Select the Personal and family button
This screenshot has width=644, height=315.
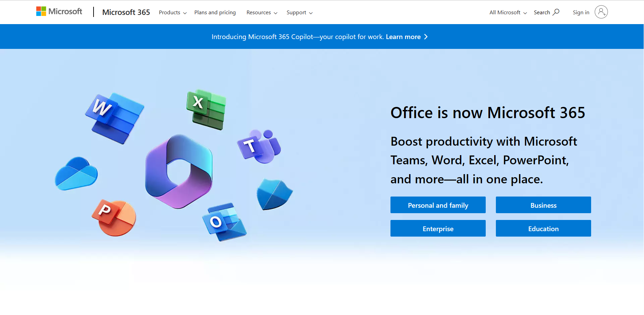[438, 205]
